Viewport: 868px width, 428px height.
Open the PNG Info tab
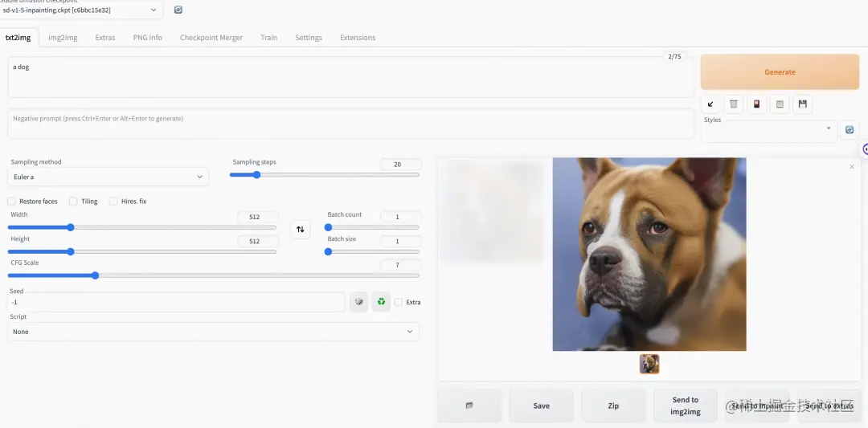[147, 38]
